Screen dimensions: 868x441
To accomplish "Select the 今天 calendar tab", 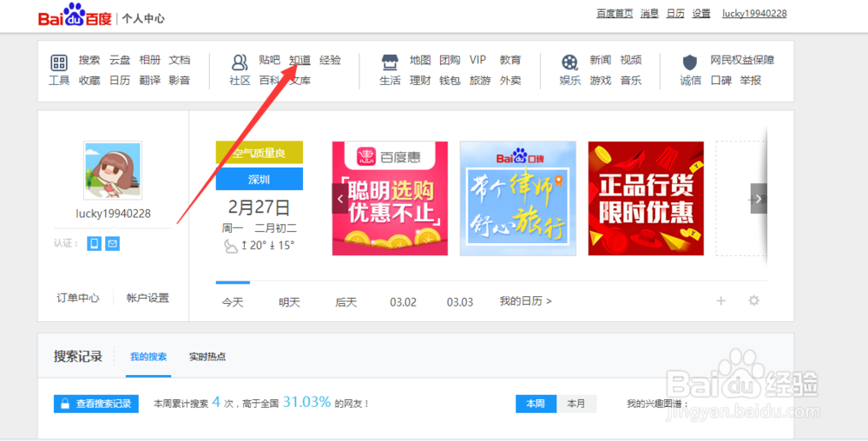I will pos(233,302).
